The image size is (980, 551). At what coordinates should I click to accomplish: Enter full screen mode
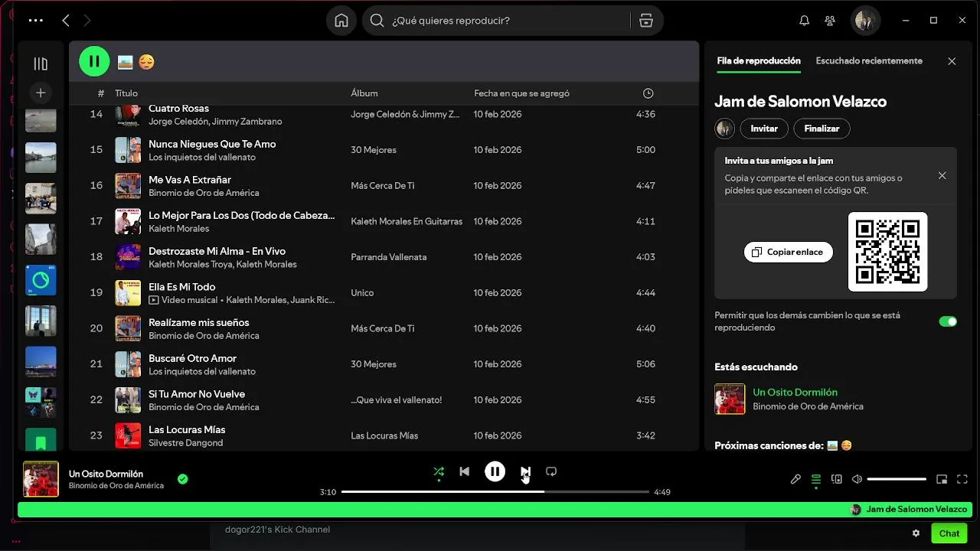coord(962,479)
